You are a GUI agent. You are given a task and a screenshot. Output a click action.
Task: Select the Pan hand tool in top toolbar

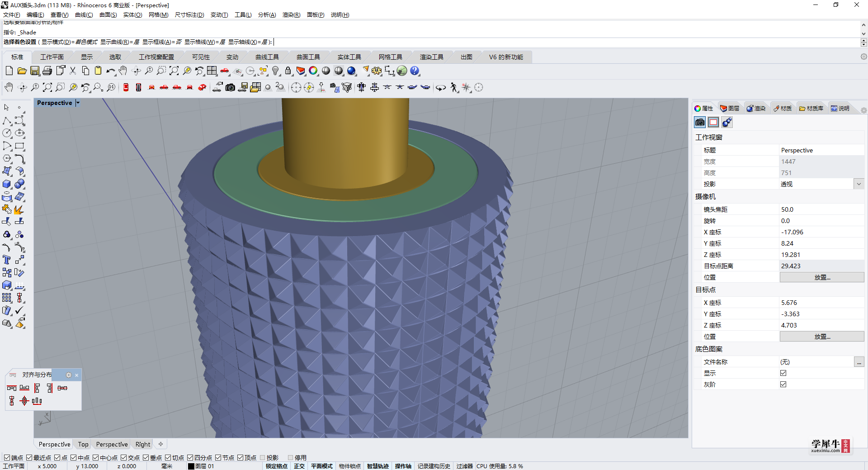(123, 71)
